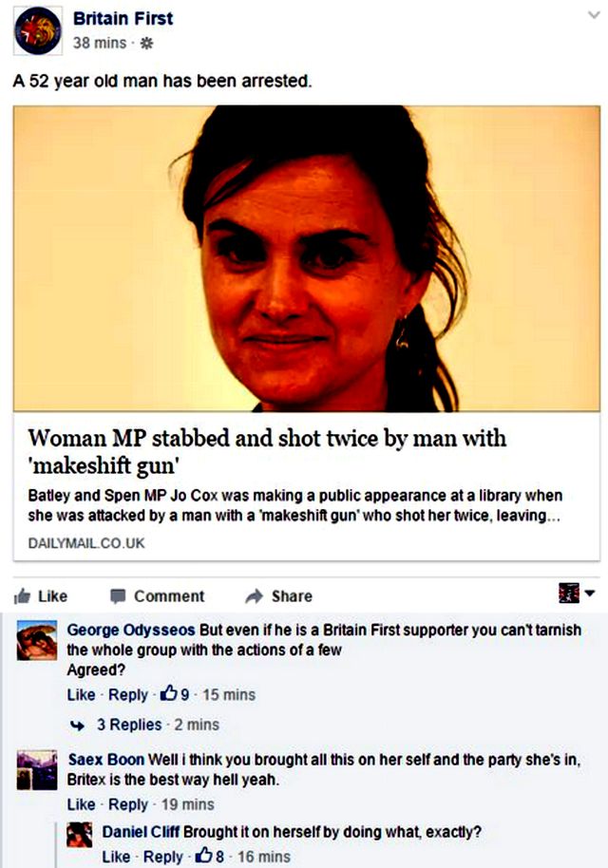Screen dimensions: 608x868
Task: Click the 38 mins post timestamp
Action: [x=100, y=43]
